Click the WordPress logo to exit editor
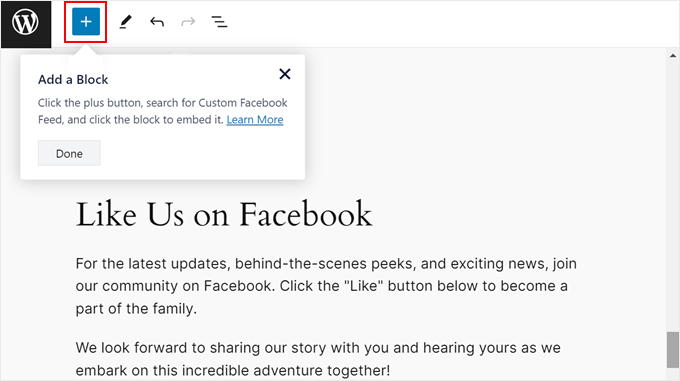This screenshot has width=680, height=381. click(x=26, y=23)
